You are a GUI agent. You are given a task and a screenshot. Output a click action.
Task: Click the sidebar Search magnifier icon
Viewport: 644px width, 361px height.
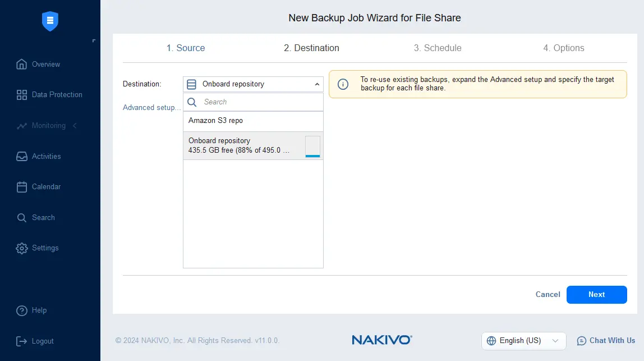pos(22,217)
